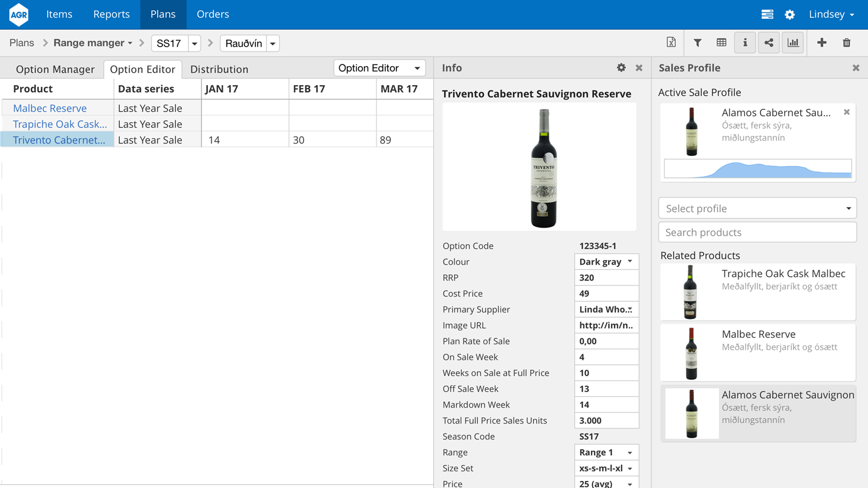The width and height of the screenshot is (868, 488).
Task: Click the active profile sales curve chart
Action: 758,168
